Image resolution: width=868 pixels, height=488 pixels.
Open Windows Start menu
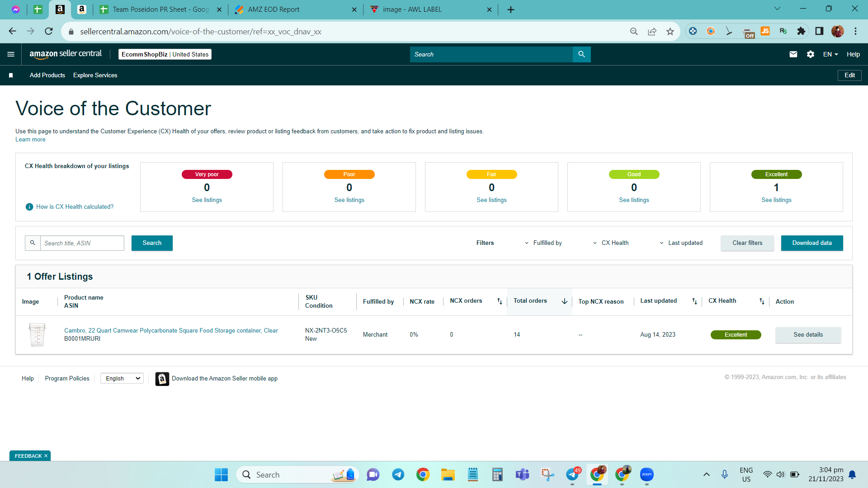221,474
